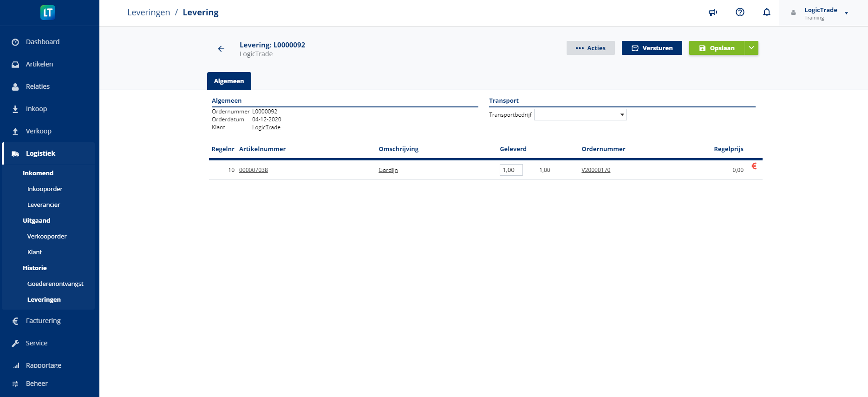Image resolution: width=868 pixels, height=397 pixels.
Task: Open the announcements megaphone icon
Action: coord(713,13)
